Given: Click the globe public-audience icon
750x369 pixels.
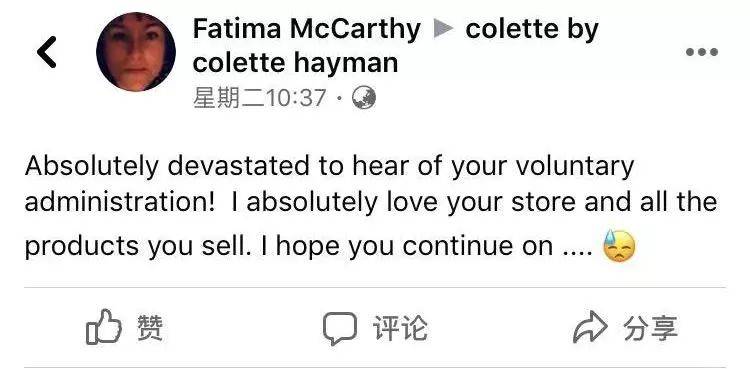Looking at the screenshot, I should tap(364, 98).
